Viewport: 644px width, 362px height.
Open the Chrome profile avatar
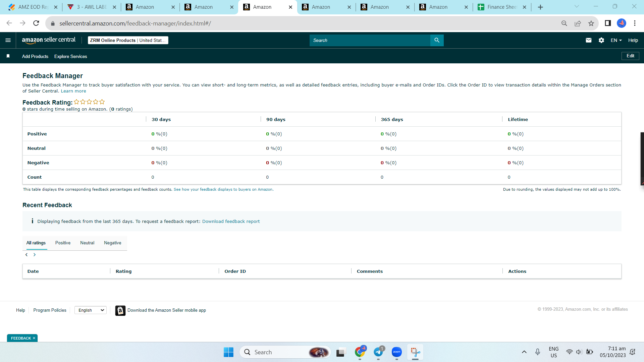tap(622, 23)
